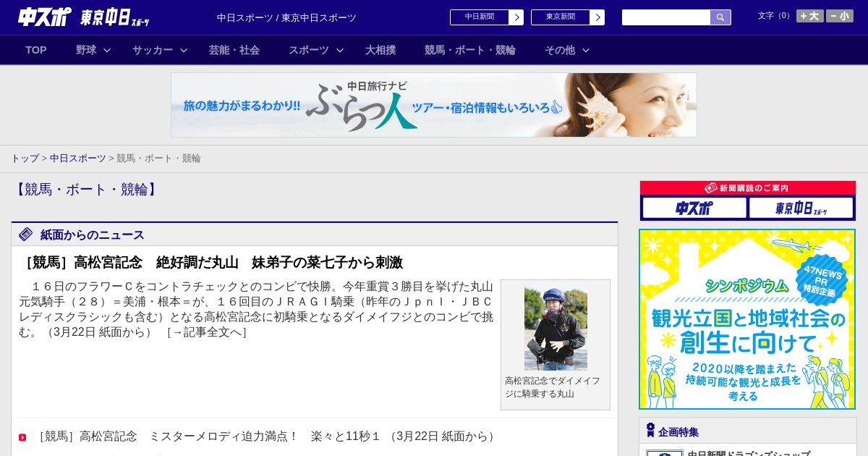Open 中日新聞ドラゴンズショップ link

pyautogui.click(x=749, y=453)
